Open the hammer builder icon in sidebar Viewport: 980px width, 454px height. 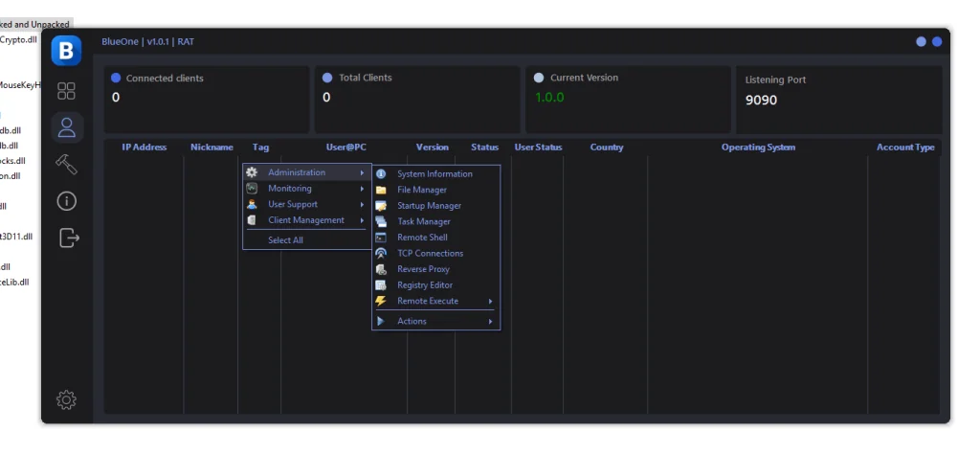[66, 164]
